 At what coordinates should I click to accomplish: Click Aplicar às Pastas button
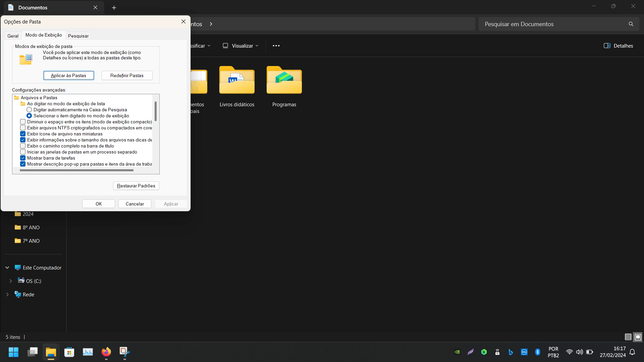(69, 76)
